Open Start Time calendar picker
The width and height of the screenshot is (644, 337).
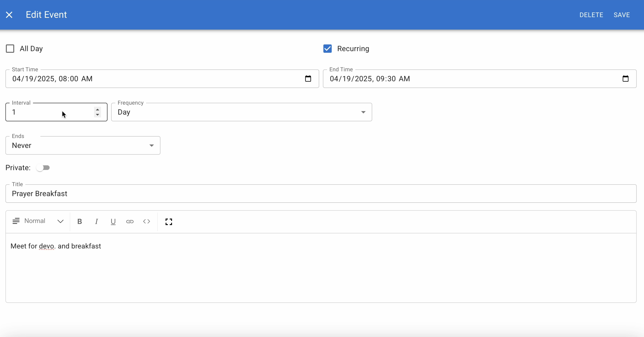pyautogui.click(x=308, y=79)
